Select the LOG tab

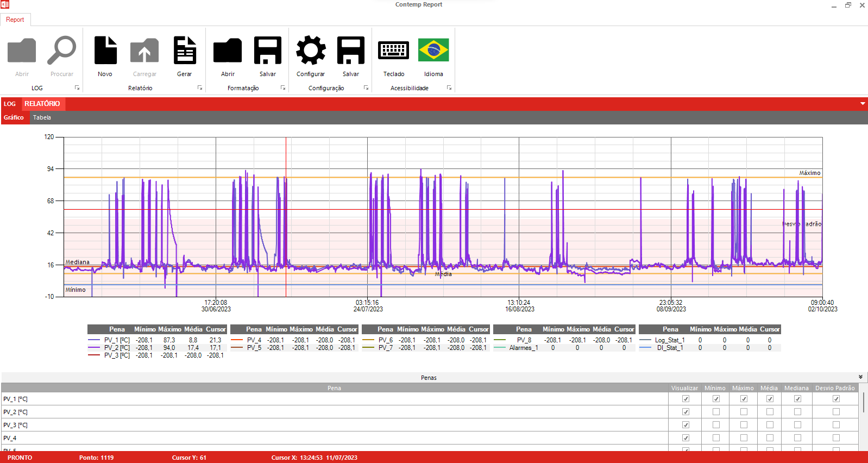[x=10, y=104]
